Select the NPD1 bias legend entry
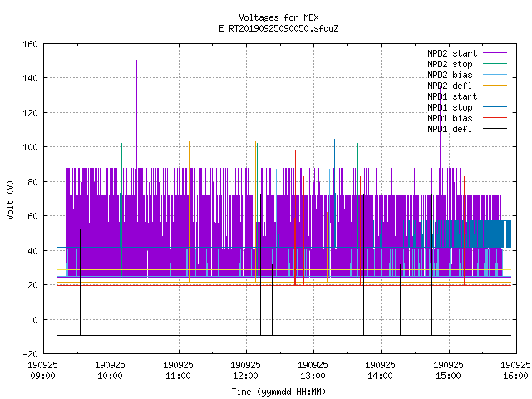The width and height of the screenshot is (532, 399). click(467, 118)
